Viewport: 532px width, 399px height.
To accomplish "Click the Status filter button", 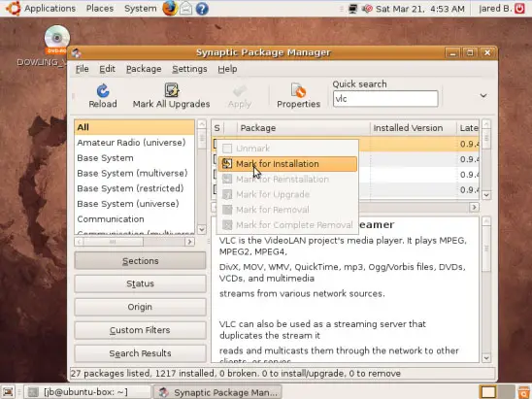I will (x=140, y=283).
